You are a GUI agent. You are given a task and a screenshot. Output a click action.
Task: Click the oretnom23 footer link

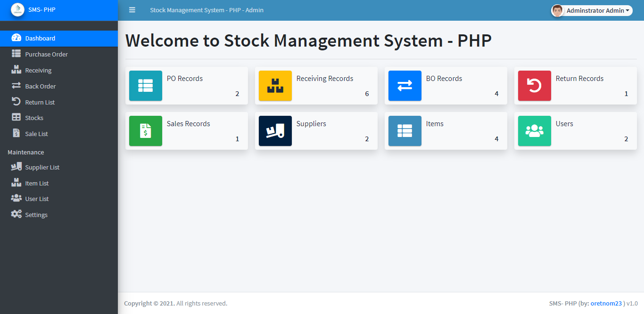coord(606,303)
